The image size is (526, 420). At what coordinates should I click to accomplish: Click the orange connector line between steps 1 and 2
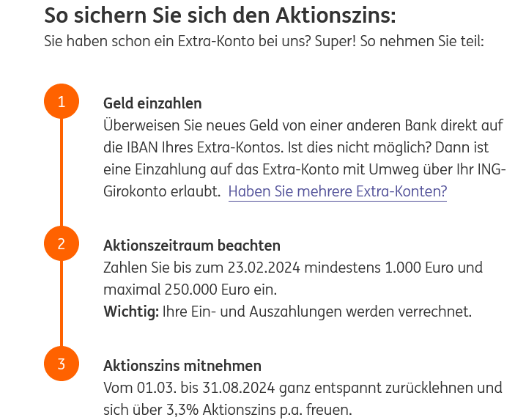pyautogui.click(x=62, y=172)
